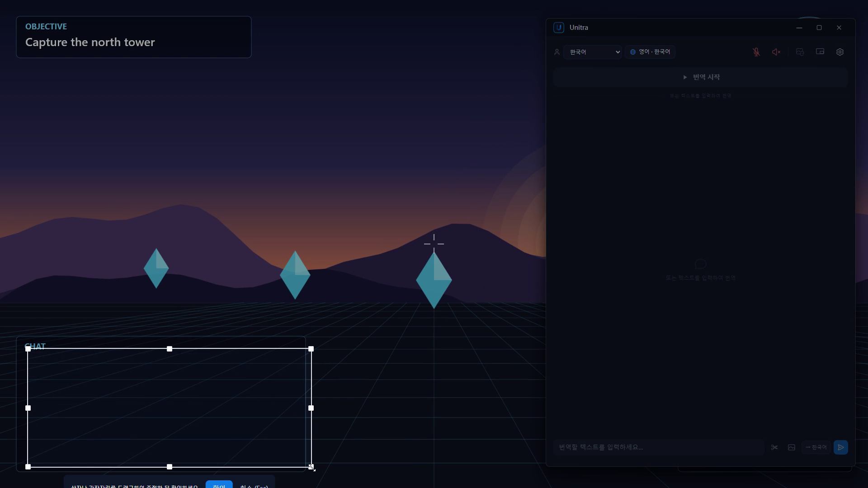Click the top-center handle of the selection box
The width and height of the screenshot is (868, 488).
point(170,349)
